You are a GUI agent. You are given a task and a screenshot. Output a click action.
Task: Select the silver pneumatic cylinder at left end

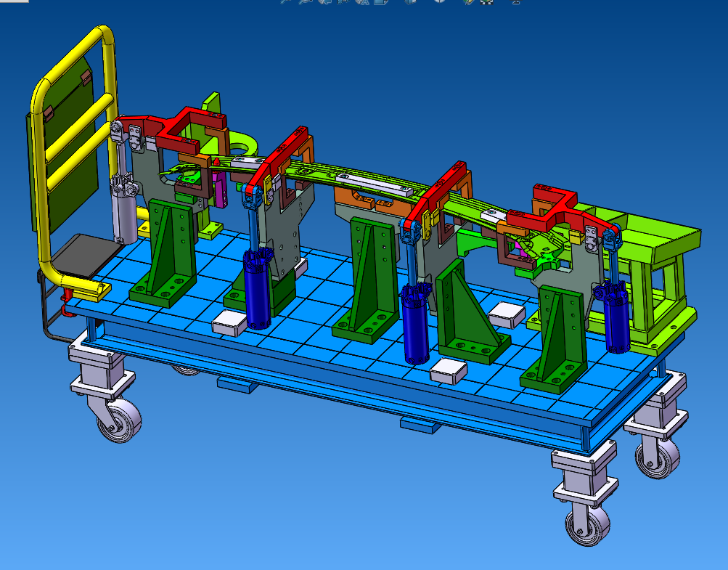[x=125, y=214]
